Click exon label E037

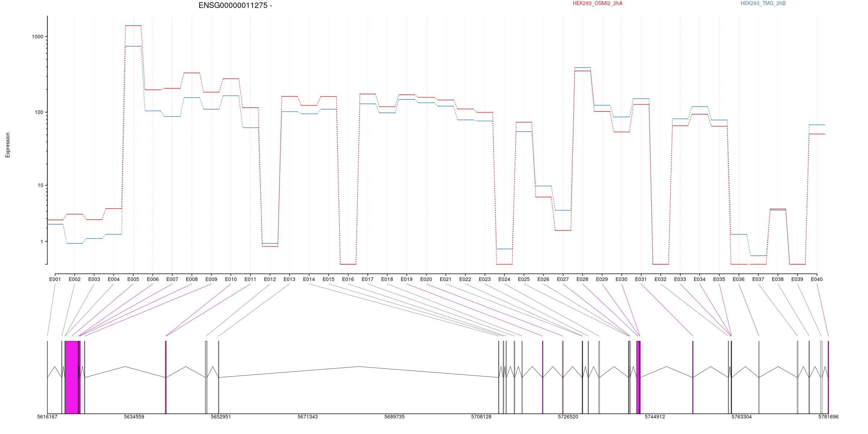(758, 279)
